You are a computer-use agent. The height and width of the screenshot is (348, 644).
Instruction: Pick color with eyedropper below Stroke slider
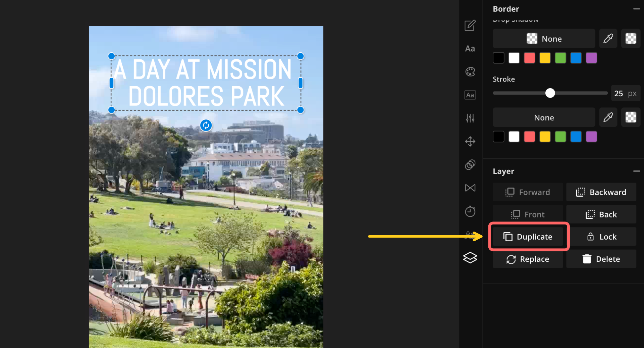click(x=608, y=117)
